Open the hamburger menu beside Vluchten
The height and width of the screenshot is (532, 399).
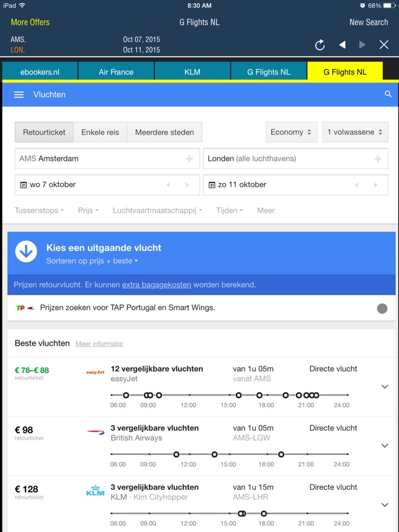(x=19, y=94)
